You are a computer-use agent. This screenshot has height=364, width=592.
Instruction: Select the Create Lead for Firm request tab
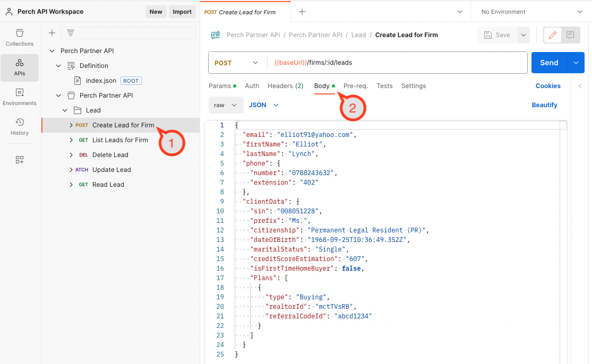point(245,12)
